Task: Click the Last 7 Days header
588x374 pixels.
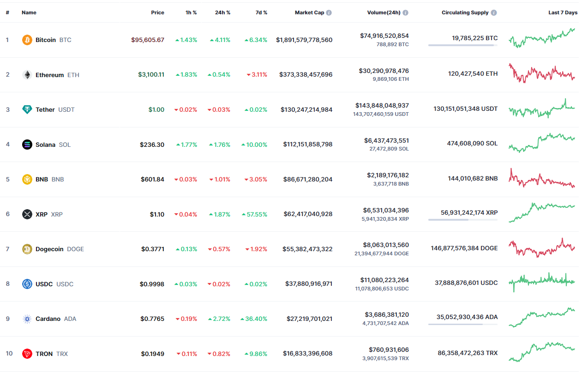Action: (563, 13)
